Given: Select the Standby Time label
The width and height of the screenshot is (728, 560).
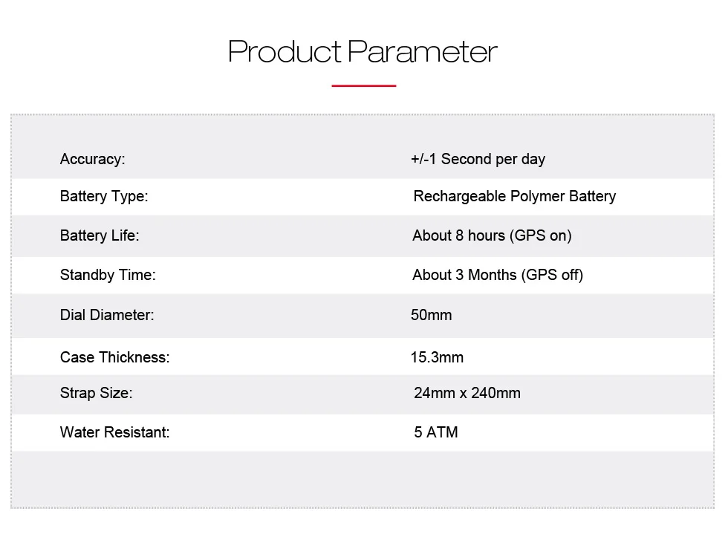Looking at the screenshot, I should pos(108,275).
